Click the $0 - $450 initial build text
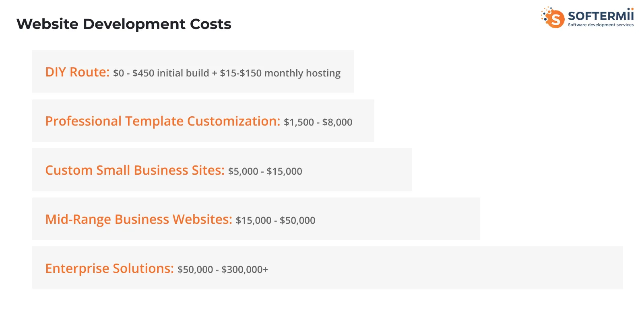Image resolution: width=644 pixels, height=322 pixels. tap(161, 73)
